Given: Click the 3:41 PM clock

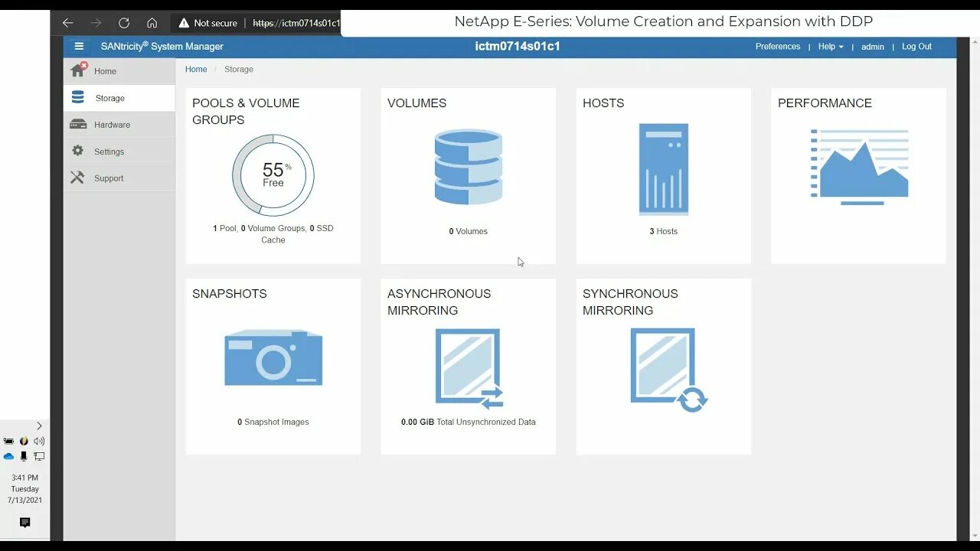Looking at the screenshot, I should 24,478.
